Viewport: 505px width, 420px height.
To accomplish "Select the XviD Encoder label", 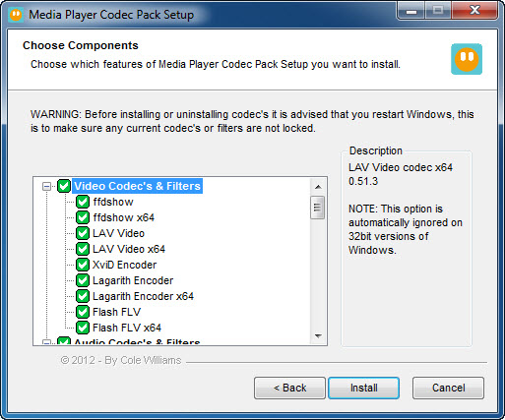I will 124,265.
